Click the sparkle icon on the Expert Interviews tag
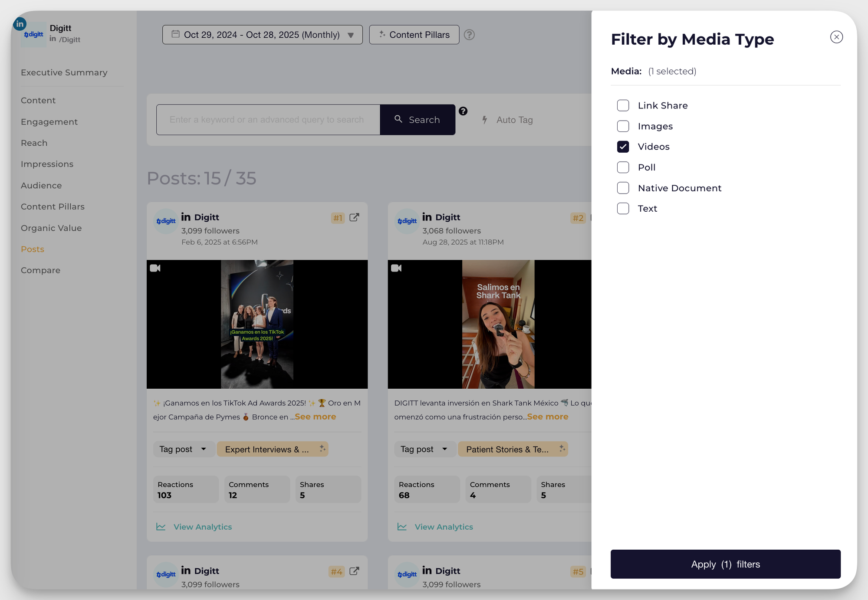The width and height of the screenshot is (868, 600). [323, 449]
